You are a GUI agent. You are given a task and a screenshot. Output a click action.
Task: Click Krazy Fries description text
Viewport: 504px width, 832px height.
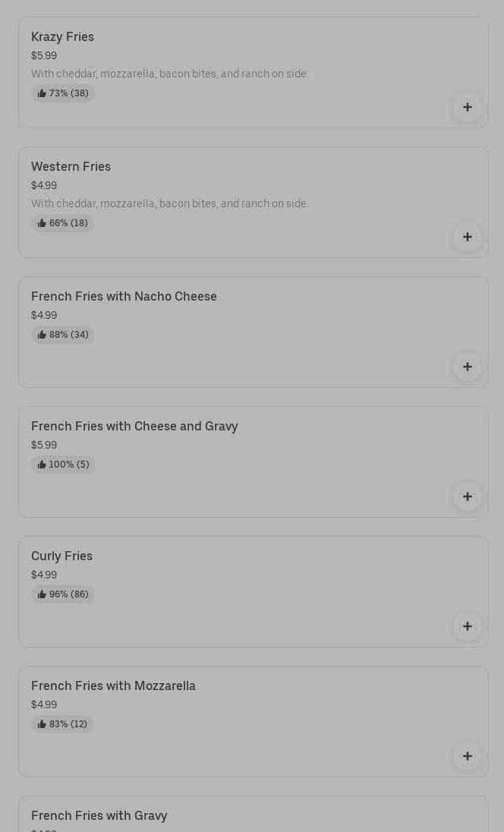coord(169,74)
